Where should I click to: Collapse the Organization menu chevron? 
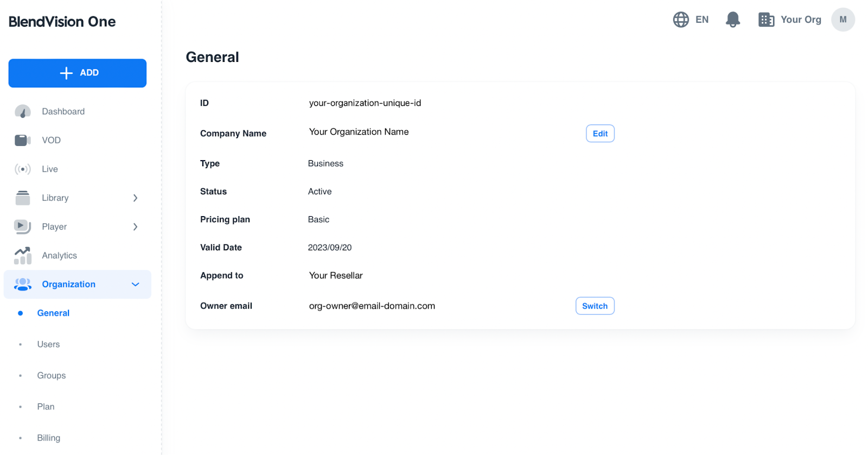[135, 284]
